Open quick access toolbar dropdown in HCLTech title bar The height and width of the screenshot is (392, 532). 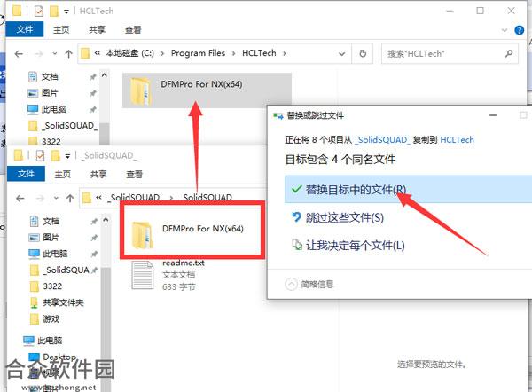pyautogui.click(x=66, y=12)
